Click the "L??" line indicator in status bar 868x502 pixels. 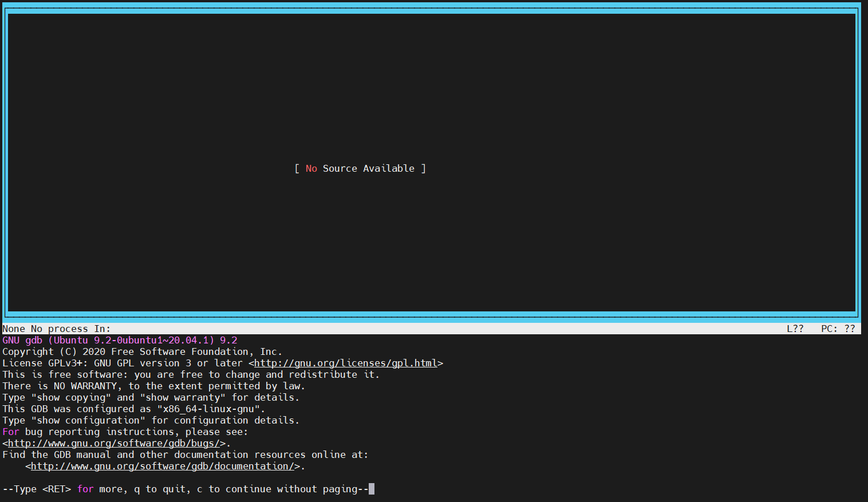click(x=795, y=329)
